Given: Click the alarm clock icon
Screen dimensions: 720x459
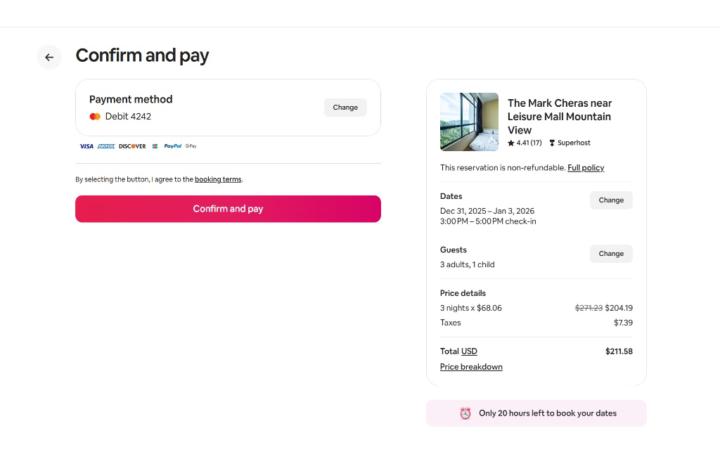Looking at the screenshot, I should click(x=464, y=413).
